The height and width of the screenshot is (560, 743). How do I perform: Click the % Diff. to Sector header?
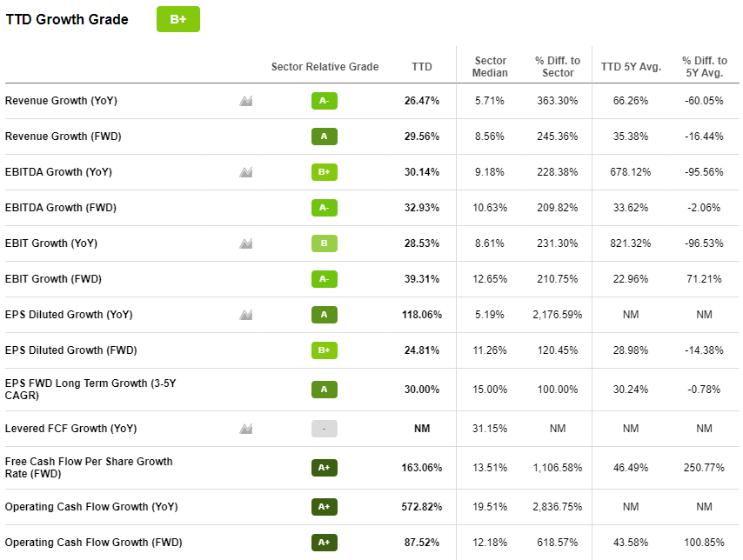pos(558,67)
